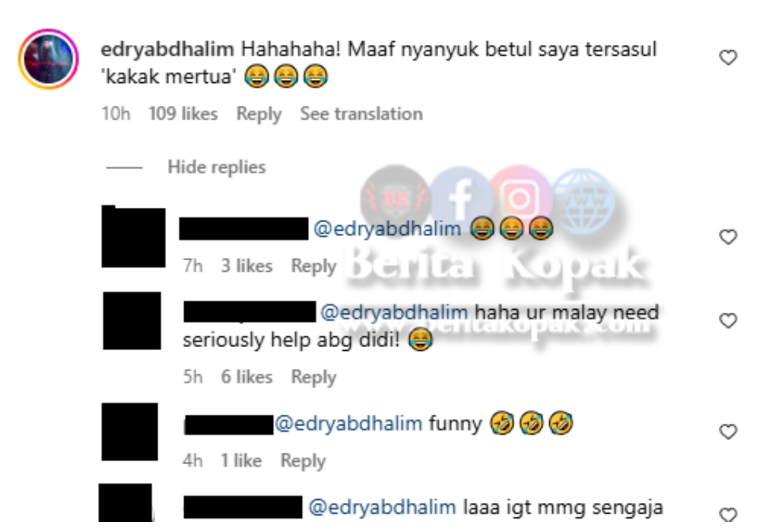Click See translation under main comment
This screenshot has width=760, height=532.
pyautogui.click(x=361, y=114)
